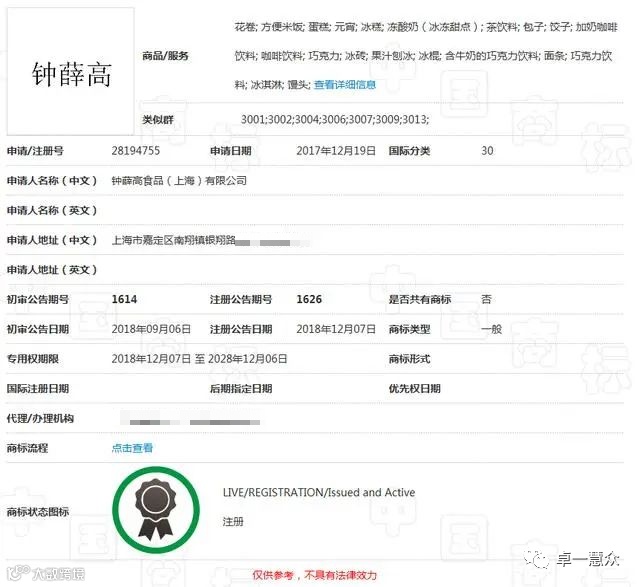The image size is (640, 587).
Task: Click the 商品/服务 label
Action: pyautogui.click(x=165, y=56)
